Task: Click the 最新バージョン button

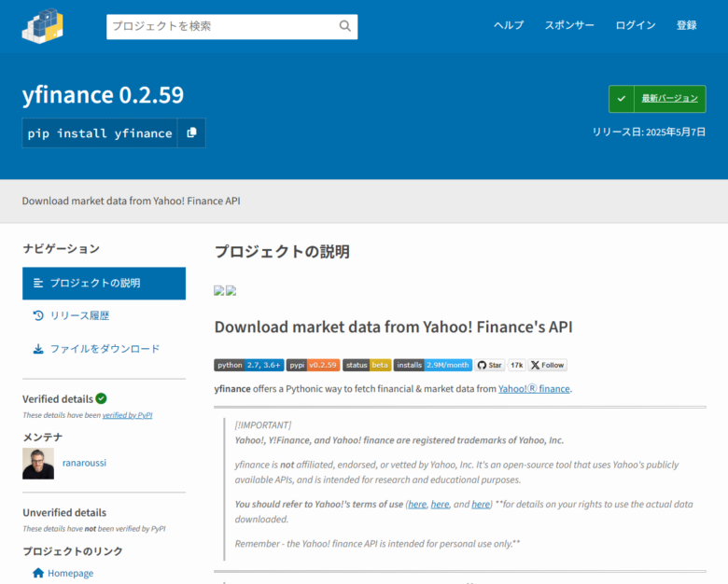Action: point(657,98)
